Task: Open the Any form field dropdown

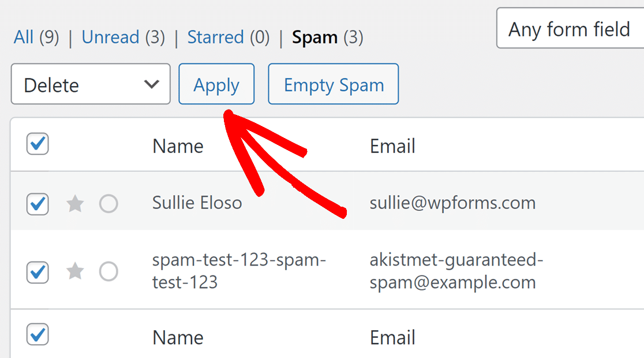Action: point(570,28)
